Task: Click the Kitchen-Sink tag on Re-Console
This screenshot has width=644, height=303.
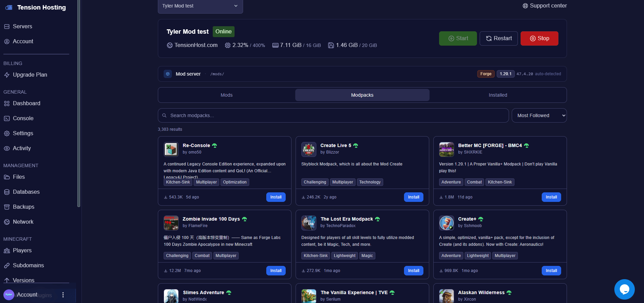Action: tap(178, 182)
